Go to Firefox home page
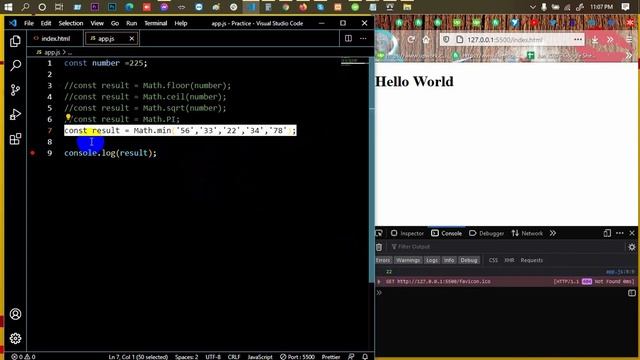The image size is (640, 360). (x=426, y=40)
